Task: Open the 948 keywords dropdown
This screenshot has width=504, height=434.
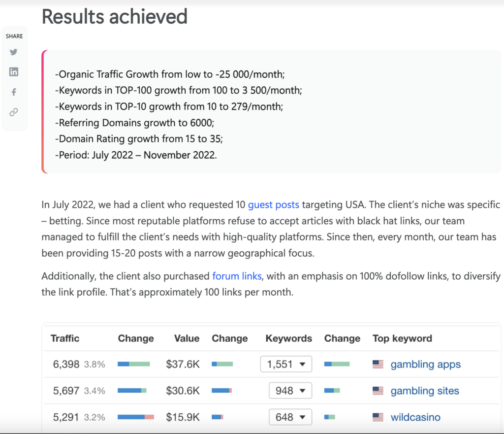Action: (290, 391)
